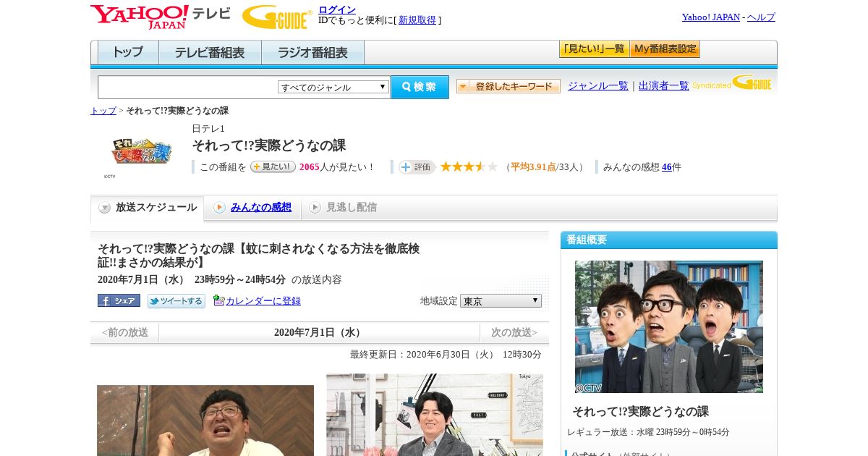Click the play arrow icon beside みんなの感想
Viewport: 868px width, 456px height.
coord(219,208)
